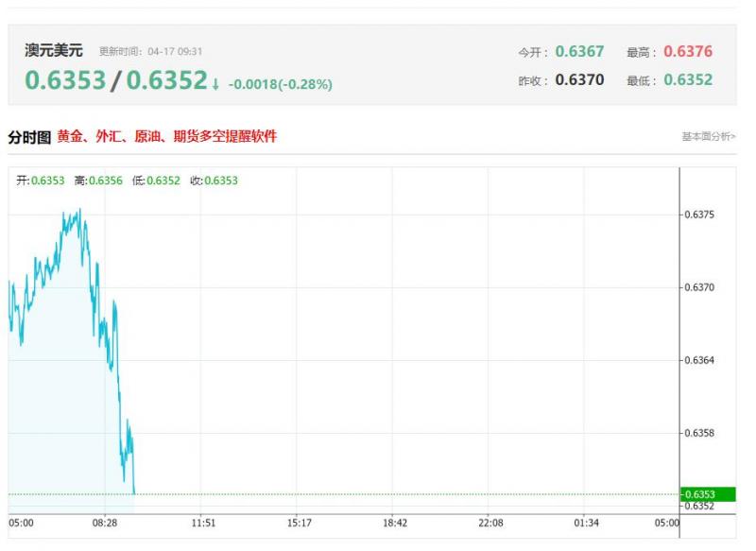
Task: Click the 最高 value 0.6376
Action: (x=688, y=51)
